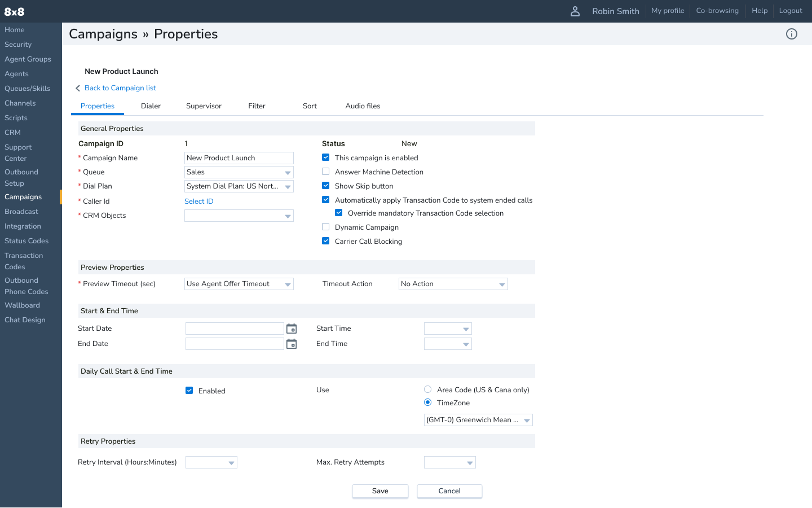Open Co-browsing in the top bar
Image resolution: width=812 pixels, height=508 pixels.
tap(717, 11)
